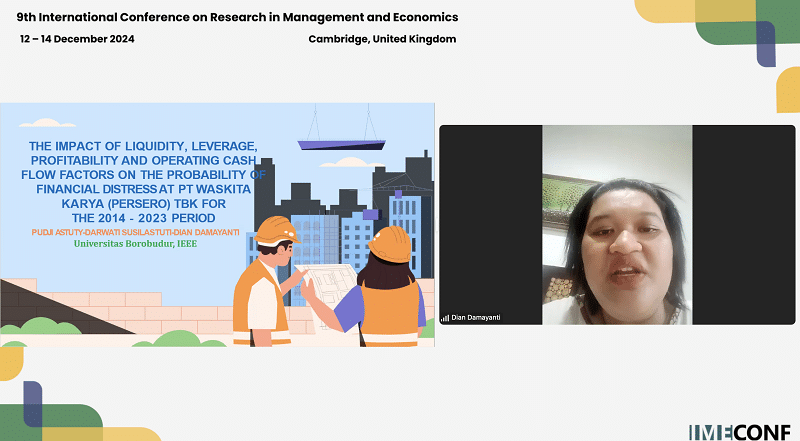Click the right worker's orange hard hat
Screen dimensions: 800x441
click(x=389, y=243)
